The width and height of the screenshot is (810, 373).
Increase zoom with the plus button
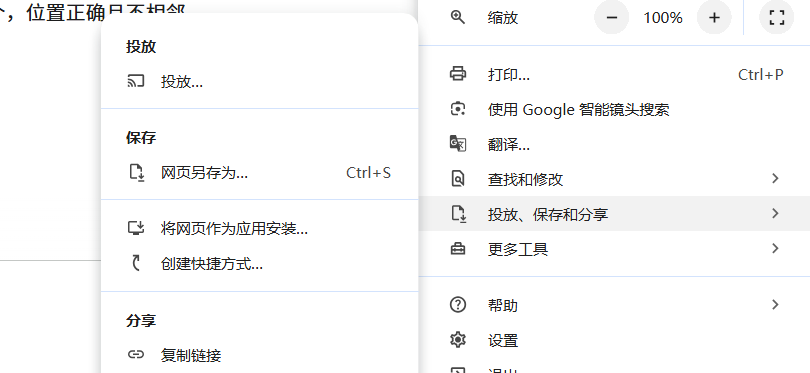point(714,18)
